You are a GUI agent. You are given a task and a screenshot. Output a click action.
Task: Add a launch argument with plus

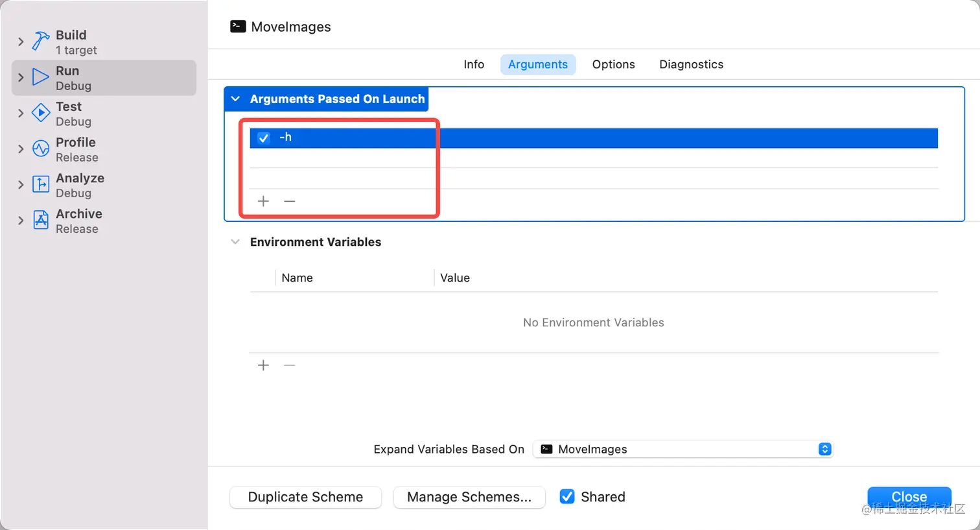[x=263, y=201]
